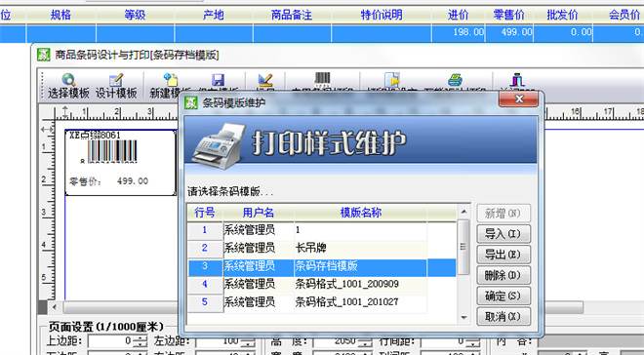Delete the template with the 删除(D) button
The width and height of the screenshot is (644, 355).
tap(503, 275)
